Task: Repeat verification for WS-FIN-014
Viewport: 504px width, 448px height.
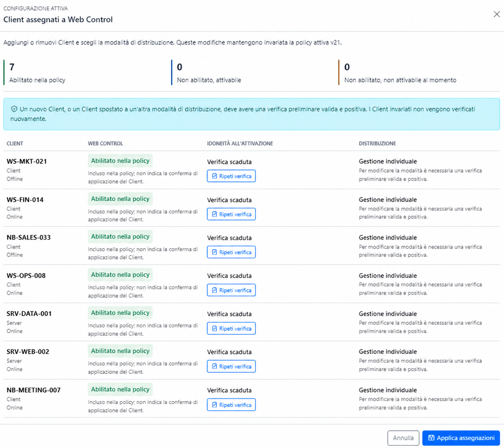Action: point(231,214)
